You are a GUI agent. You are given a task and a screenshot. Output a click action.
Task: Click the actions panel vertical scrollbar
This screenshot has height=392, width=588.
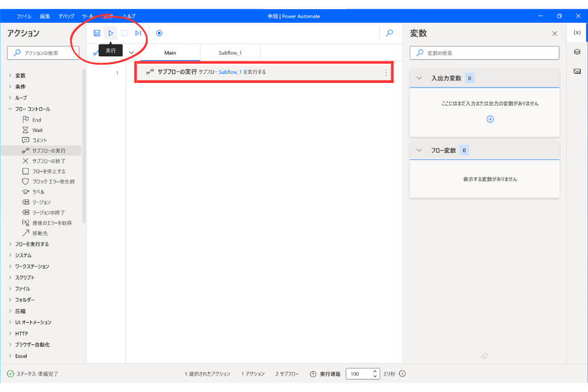(x=84, y=146)
